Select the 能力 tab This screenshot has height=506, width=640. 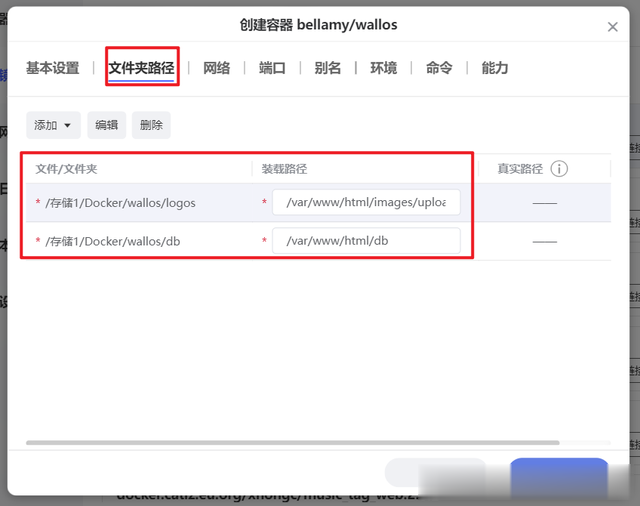(495, 68)
